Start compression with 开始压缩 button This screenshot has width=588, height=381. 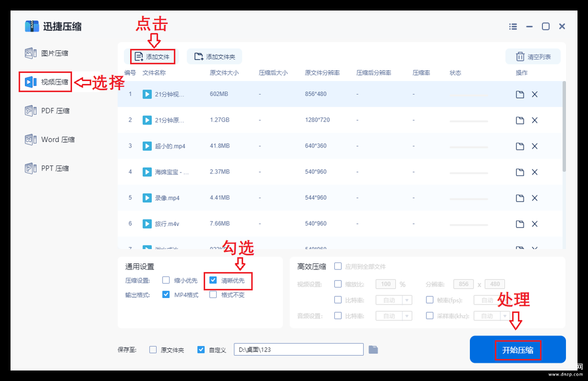[x=517, y=349]
